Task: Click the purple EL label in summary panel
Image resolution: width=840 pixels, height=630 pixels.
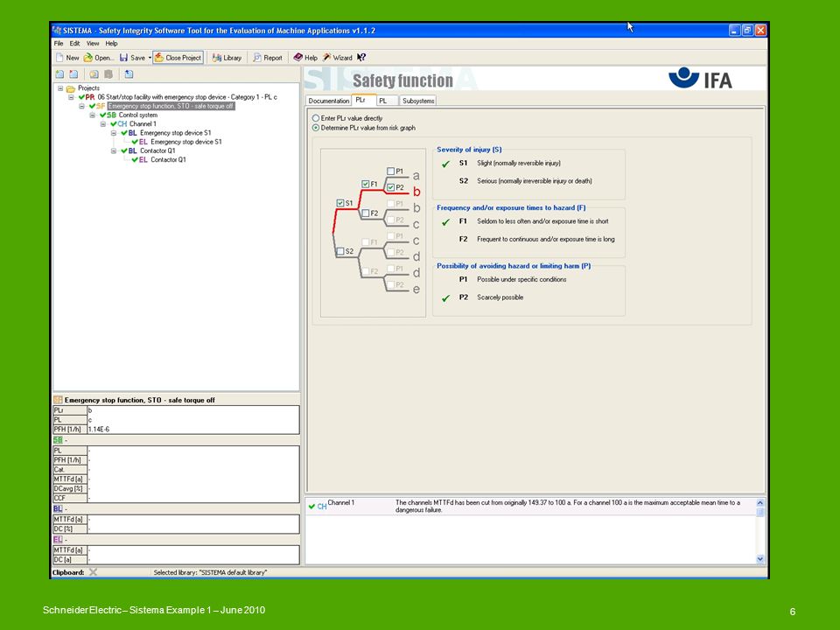Action: coord(58,540)
